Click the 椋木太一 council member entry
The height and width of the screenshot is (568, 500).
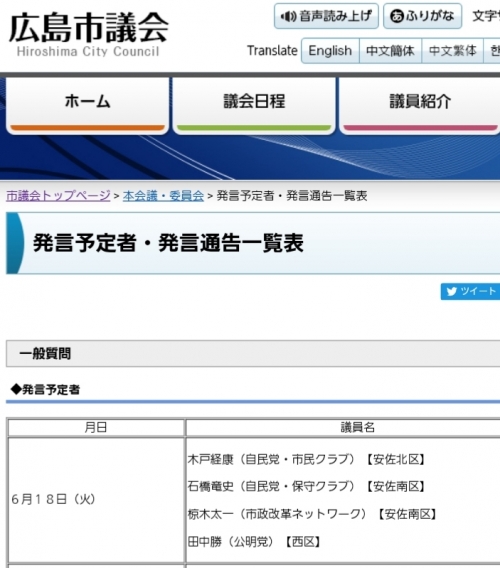(x=312, y=514)
